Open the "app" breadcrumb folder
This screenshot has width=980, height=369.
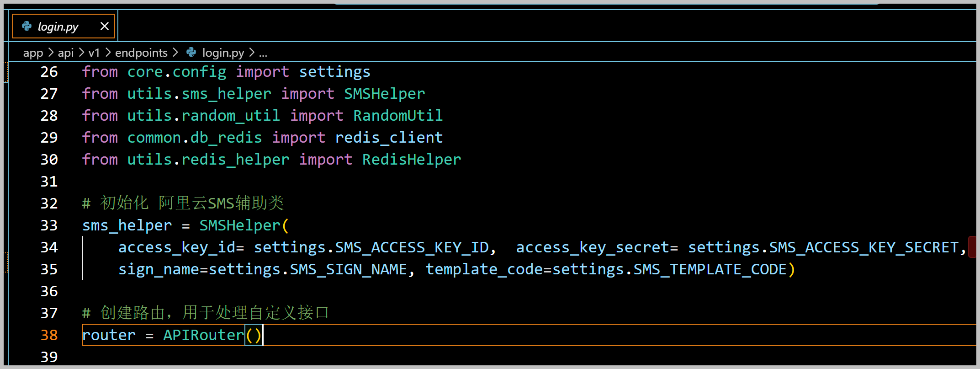tap(33, 53)
